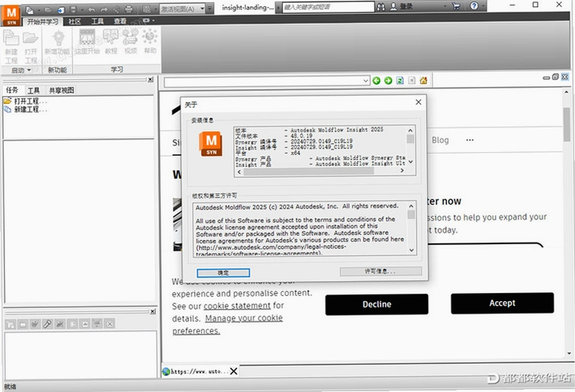575x392 pixels.
Task: Click the Share icon in quick access toolbar
Action: click(x=116, y=10)
